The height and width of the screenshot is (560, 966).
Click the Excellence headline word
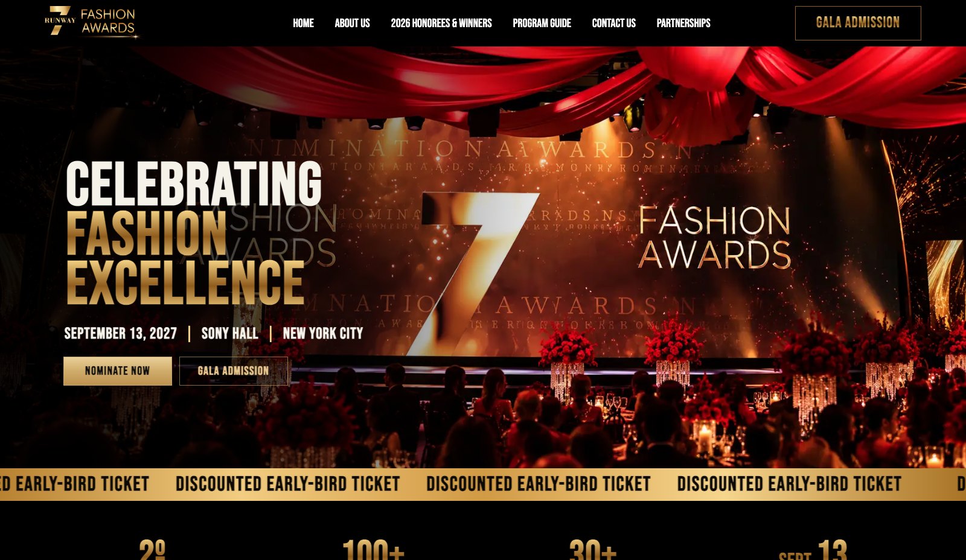pos(185,282)
